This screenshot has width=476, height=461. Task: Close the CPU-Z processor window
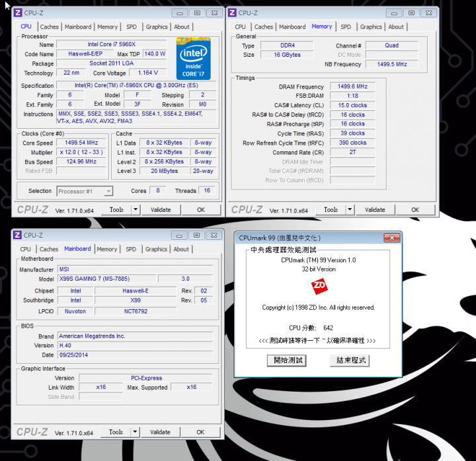click(214, 13)
